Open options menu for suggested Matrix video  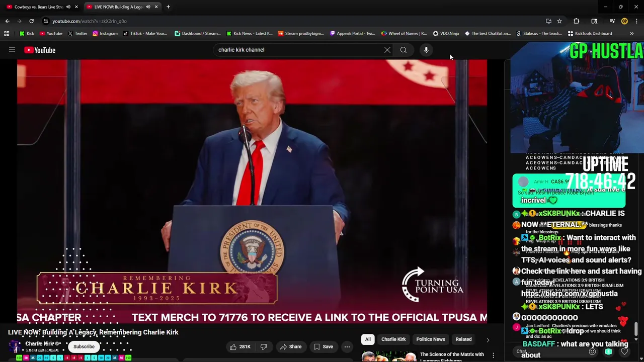coord(493,355)
